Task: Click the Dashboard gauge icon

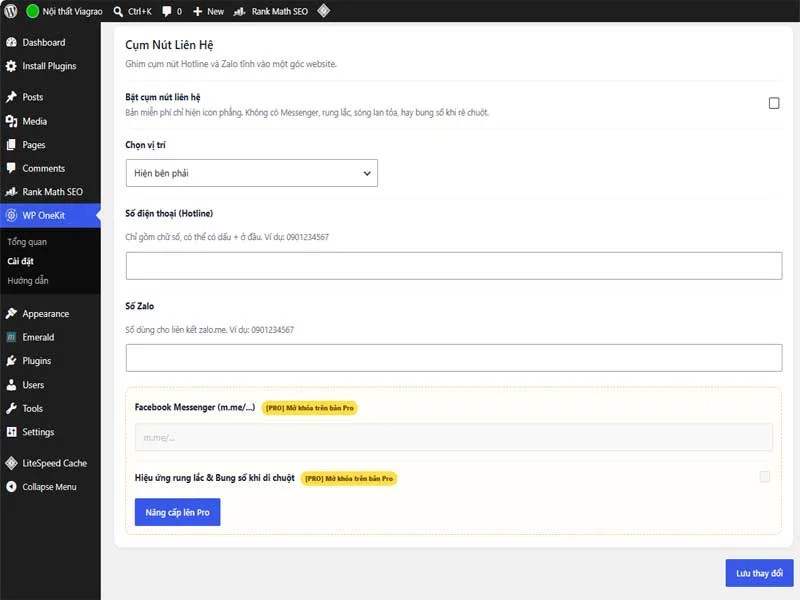Action: (x=11, y=42)
